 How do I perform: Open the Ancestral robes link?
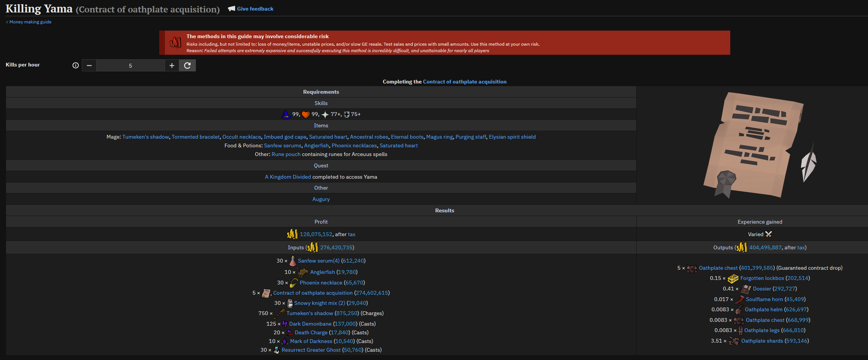point(369,137)
